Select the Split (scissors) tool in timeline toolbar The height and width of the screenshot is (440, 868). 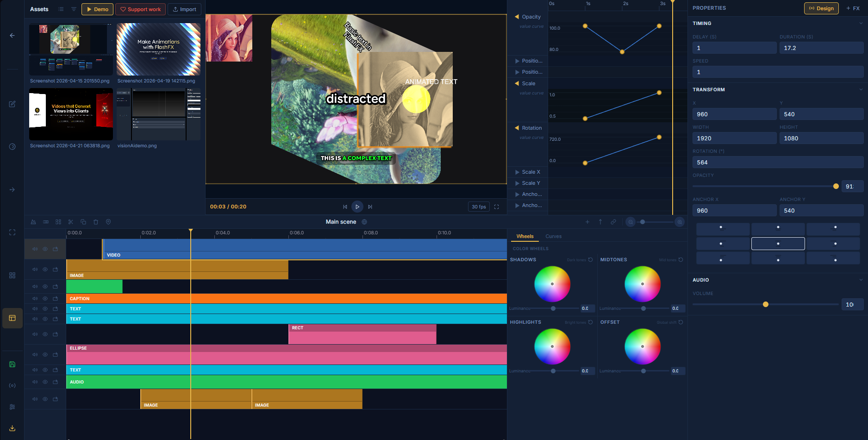(71, 222)
